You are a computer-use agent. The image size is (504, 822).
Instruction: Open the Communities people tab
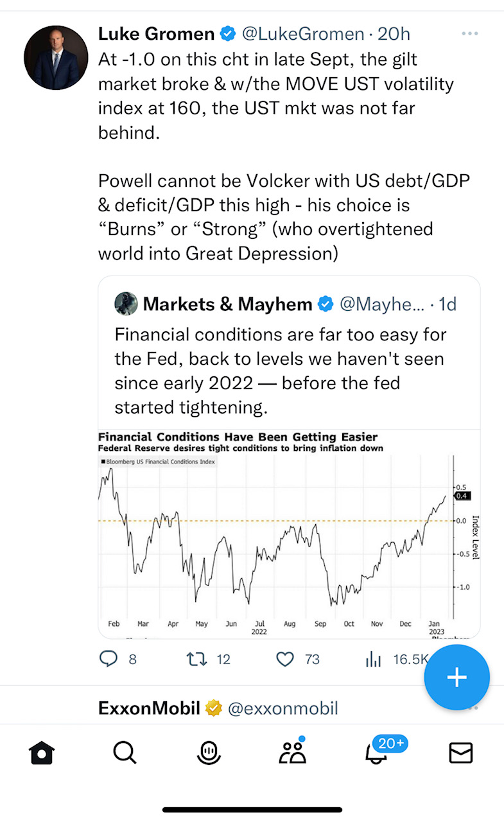coord(293,753)
